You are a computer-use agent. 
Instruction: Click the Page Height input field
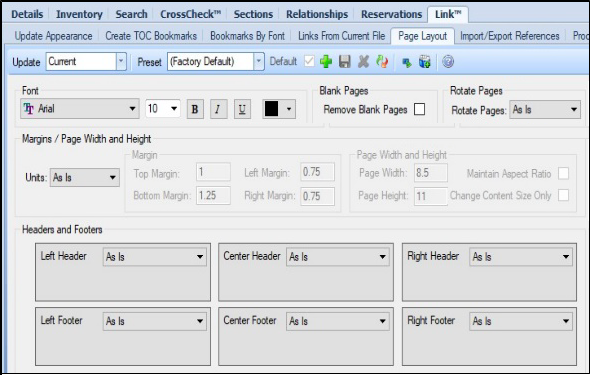pos(431,196)
